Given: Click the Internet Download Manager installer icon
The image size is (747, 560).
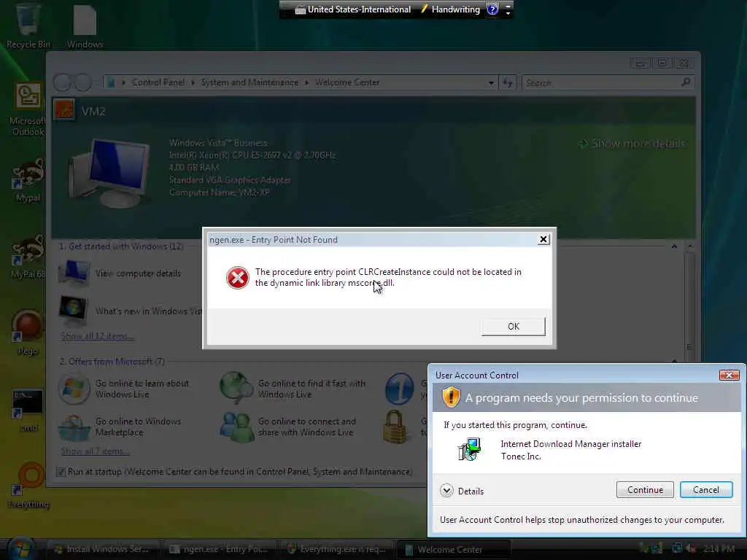Looking at the screenshot, I should pos(470,449).
